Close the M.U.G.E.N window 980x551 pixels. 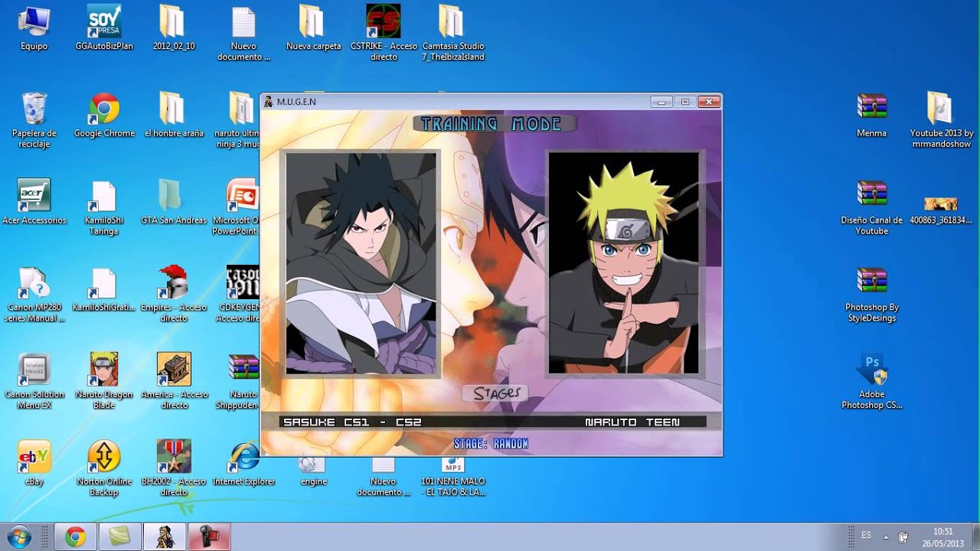710,101
